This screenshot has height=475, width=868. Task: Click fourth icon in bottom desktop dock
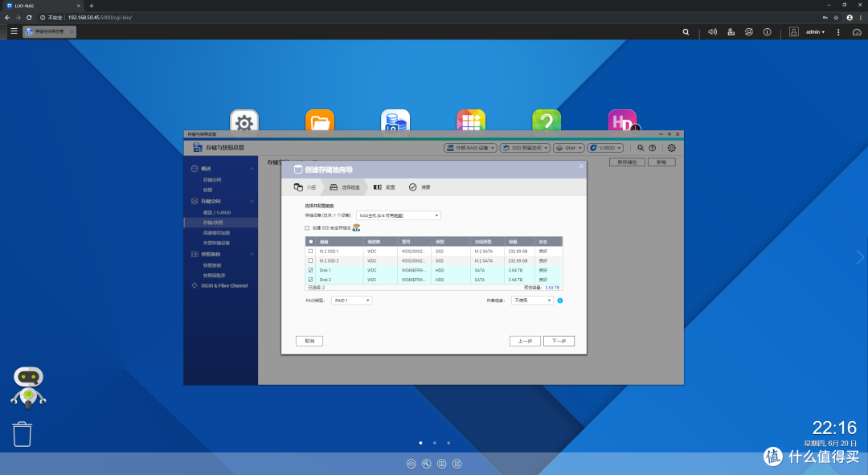pyautogui.click(x=457, y=464)
